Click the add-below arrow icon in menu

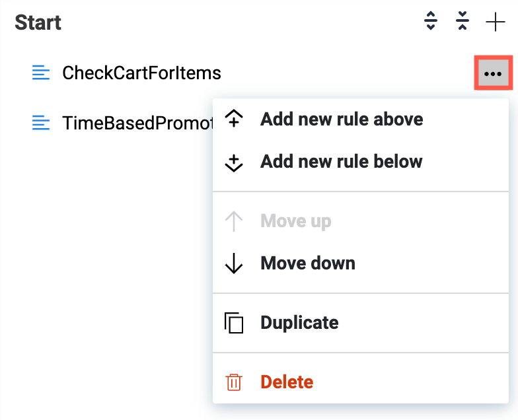coord(234,162)
